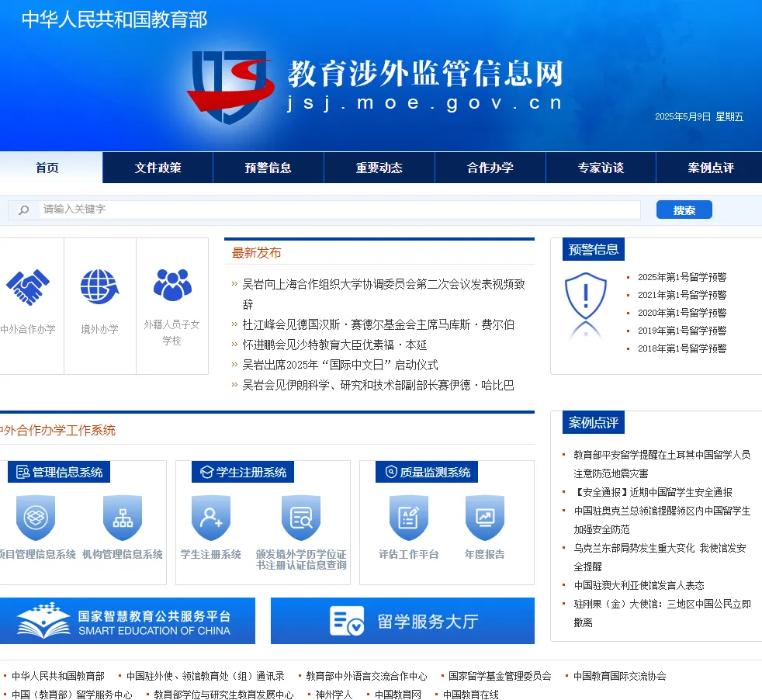
Task: Open the 乌克兰东部局势 article
Action: coord(660,557)
